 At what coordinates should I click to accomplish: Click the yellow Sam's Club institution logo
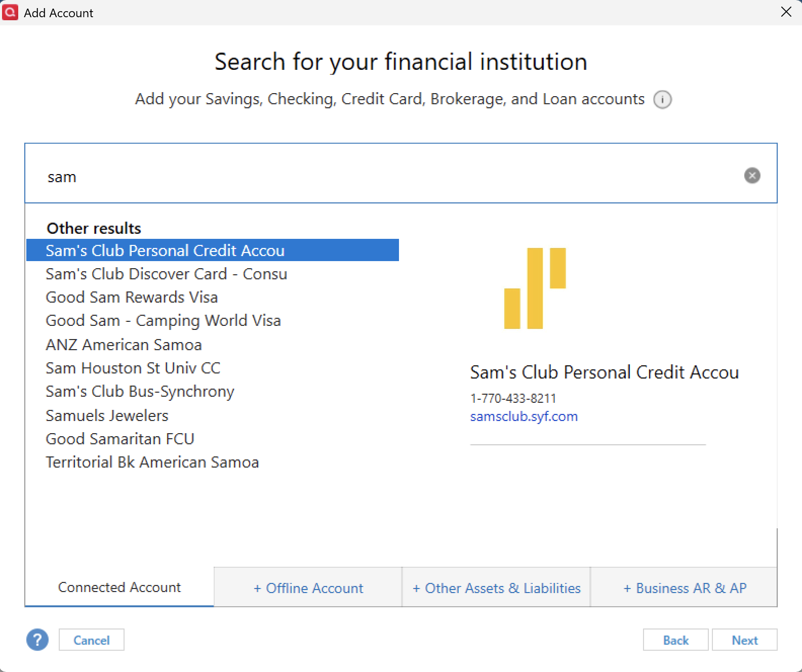point(535,288)
